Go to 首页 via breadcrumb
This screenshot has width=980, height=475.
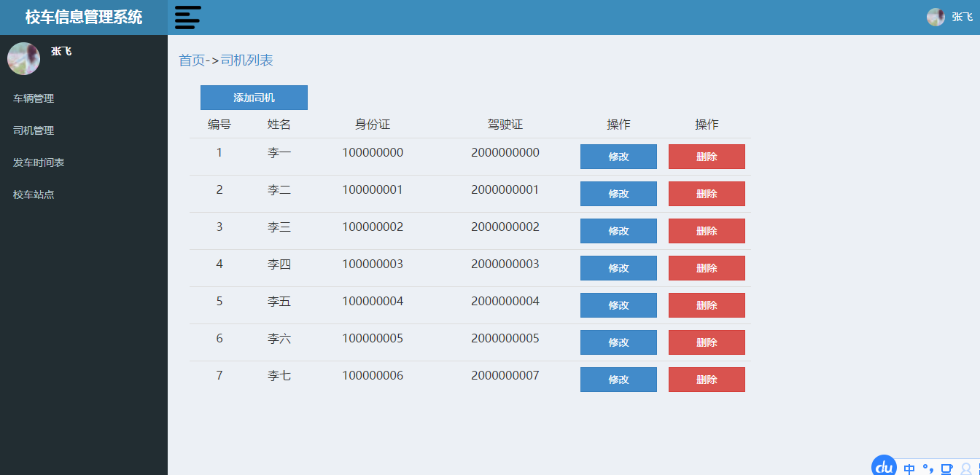(x=192, y=60)
